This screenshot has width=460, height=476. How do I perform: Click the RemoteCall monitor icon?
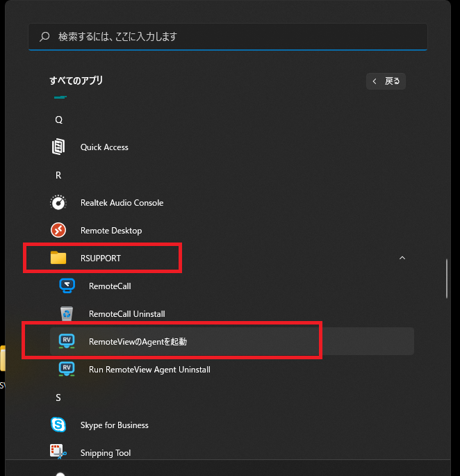[67, 286]
